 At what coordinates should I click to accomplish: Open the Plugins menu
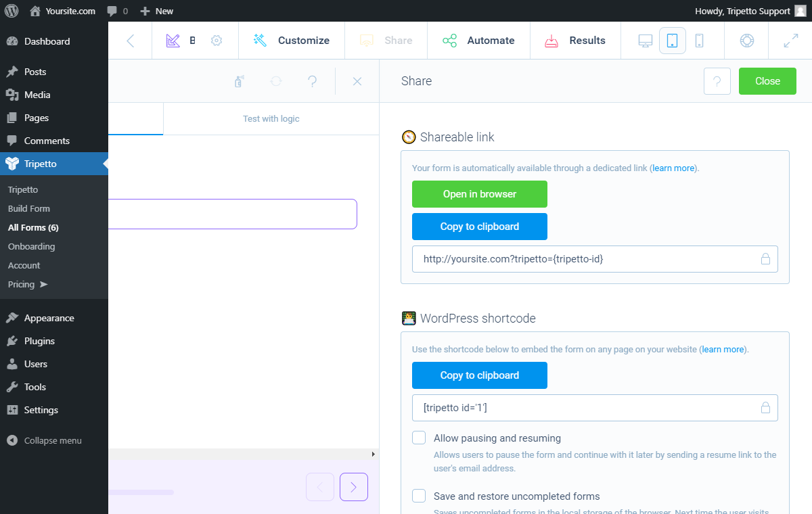[54, 341]
